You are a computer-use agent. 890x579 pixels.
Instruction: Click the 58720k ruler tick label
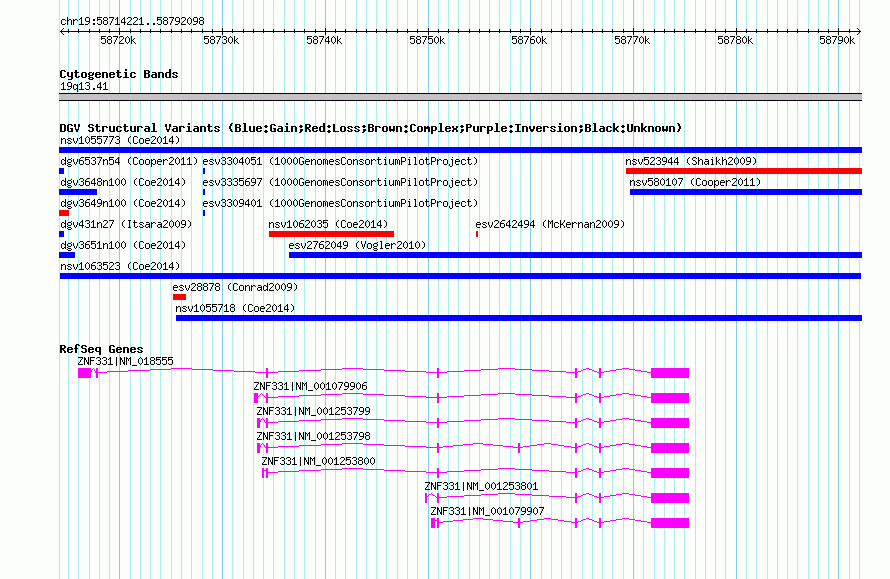click(118, 40)
